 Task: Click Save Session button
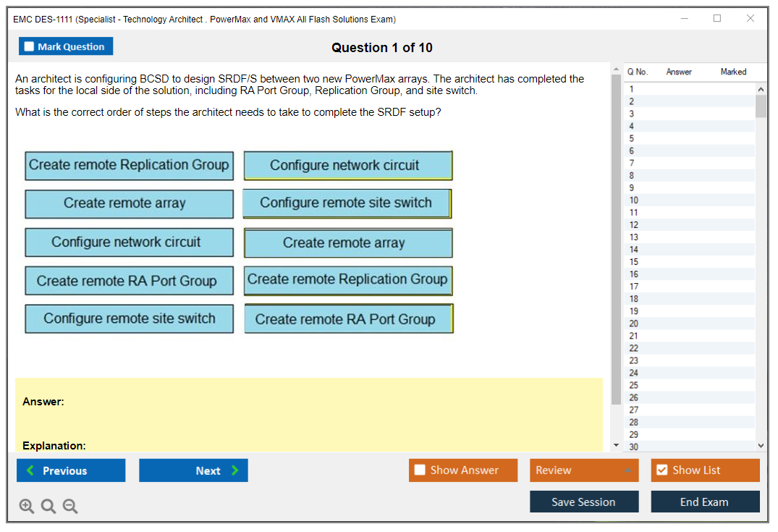[x=583, y=502]
